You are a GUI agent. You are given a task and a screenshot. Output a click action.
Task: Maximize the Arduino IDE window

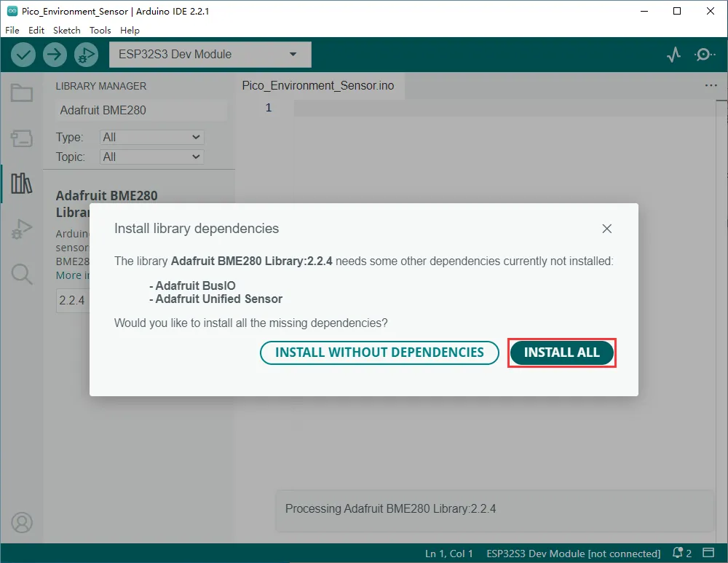point(677,11)
